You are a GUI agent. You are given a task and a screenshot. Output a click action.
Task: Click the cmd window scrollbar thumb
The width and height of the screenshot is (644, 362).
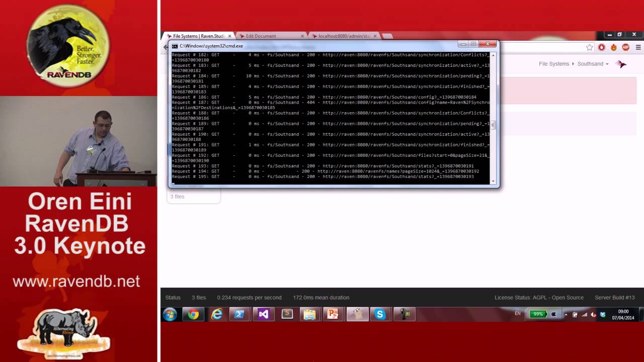[x=493, y=126]
